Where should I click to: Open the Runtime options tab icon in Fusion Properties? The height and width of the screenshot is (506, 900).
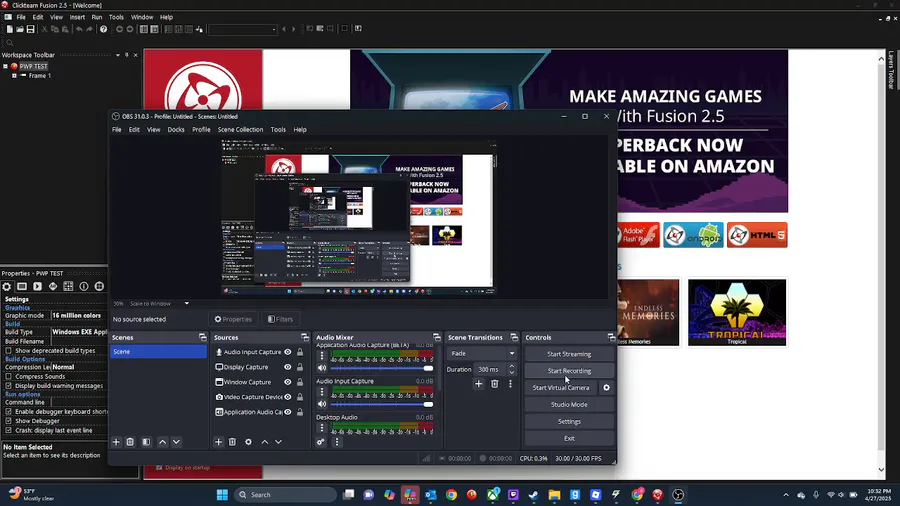(37, 286)
